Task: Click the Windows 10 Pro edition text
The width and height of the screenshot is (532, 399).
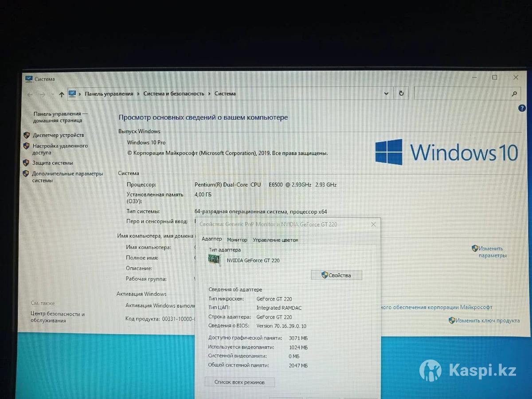Action: click(x=146, y=142)
